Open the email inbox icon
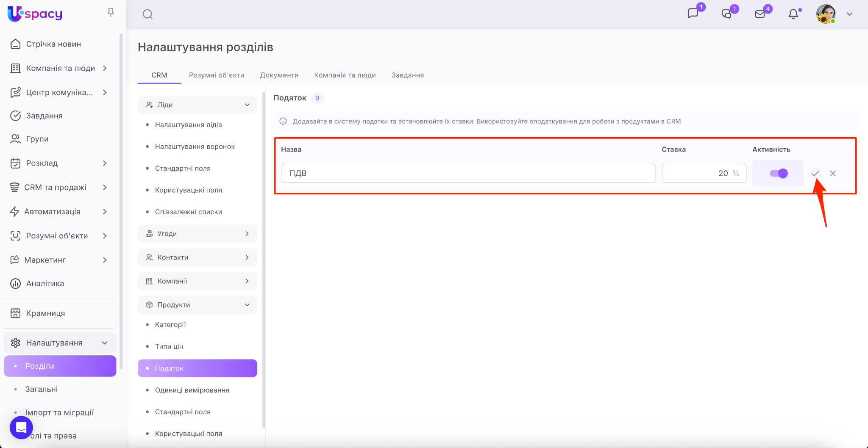The height and width of the screenshot is (448, 868). pos(760,14)
